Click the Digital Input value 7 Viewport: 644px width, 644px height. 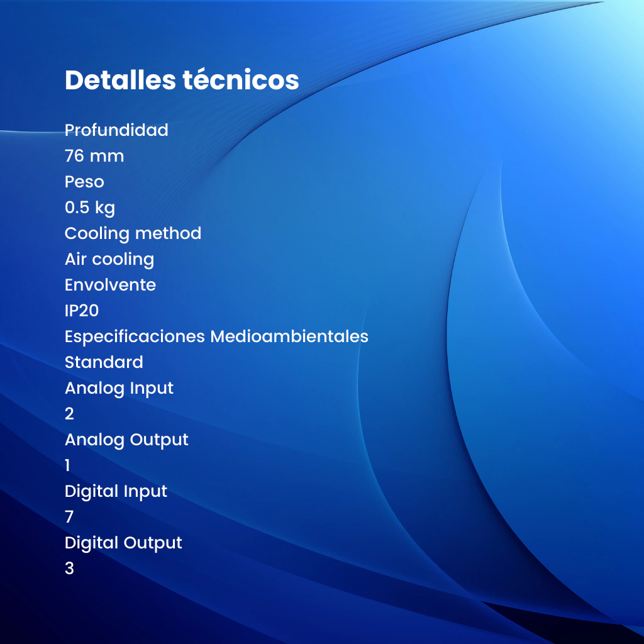coord(69,517)
